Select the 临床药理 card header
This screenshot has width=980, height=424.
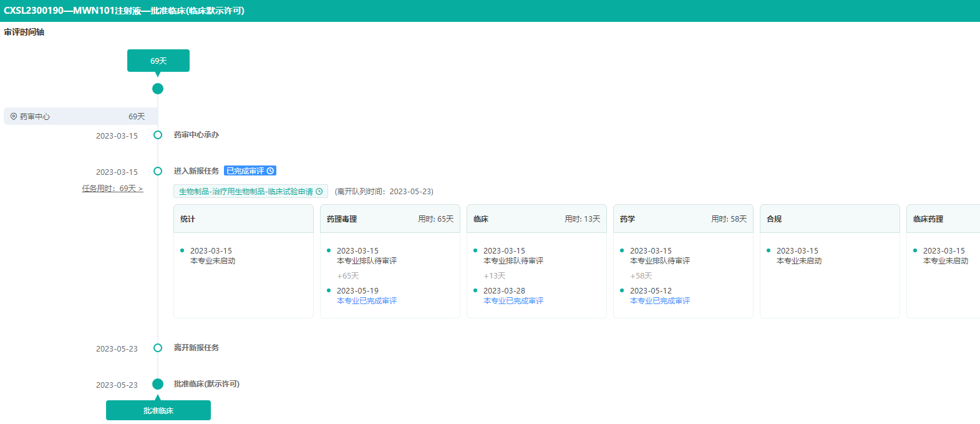(x=942, y=219)
